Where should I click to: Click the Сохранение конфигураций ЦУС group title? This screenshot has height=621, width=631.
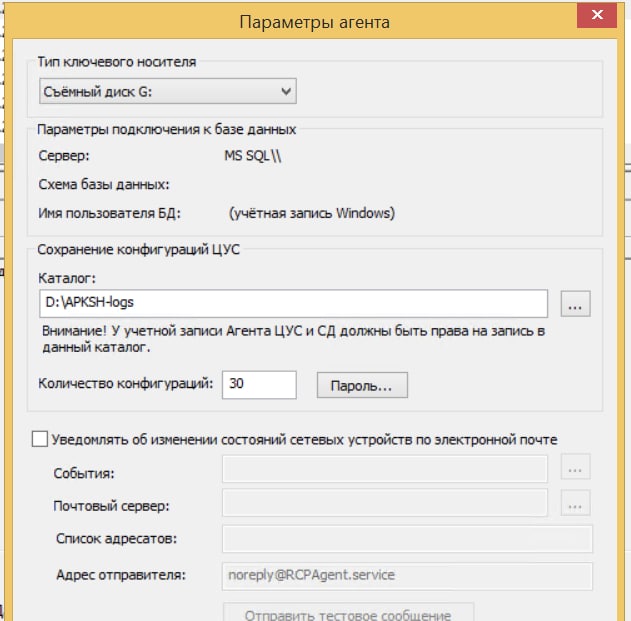pyautogui.click(x=138, y=250)
